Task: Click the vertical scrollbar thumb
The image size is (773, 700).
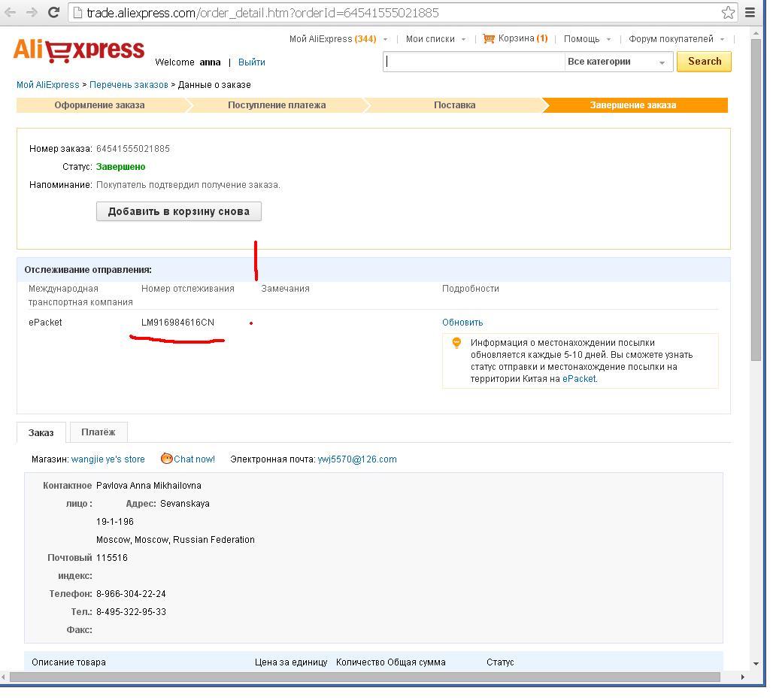Action: (756, 200)
